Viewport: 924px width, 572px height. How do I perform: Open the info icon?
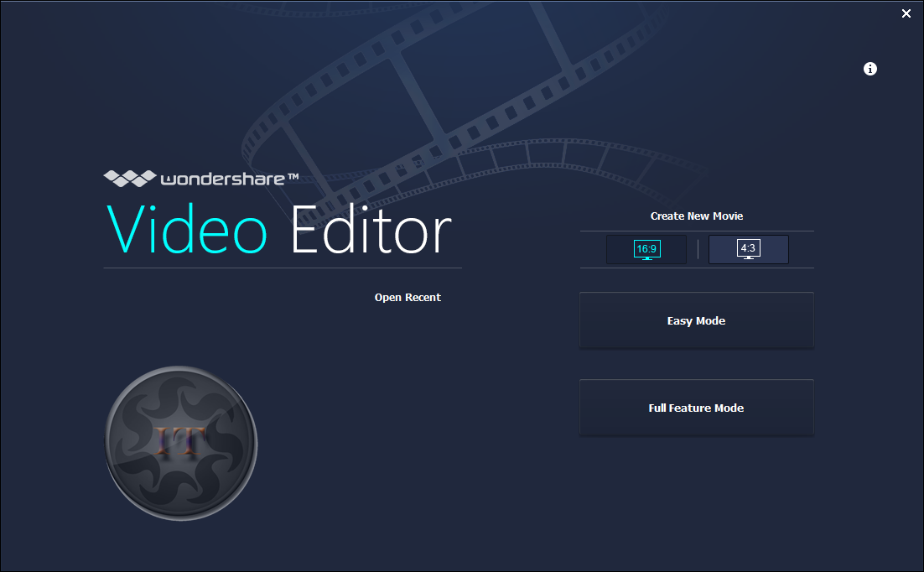(869, 69)
